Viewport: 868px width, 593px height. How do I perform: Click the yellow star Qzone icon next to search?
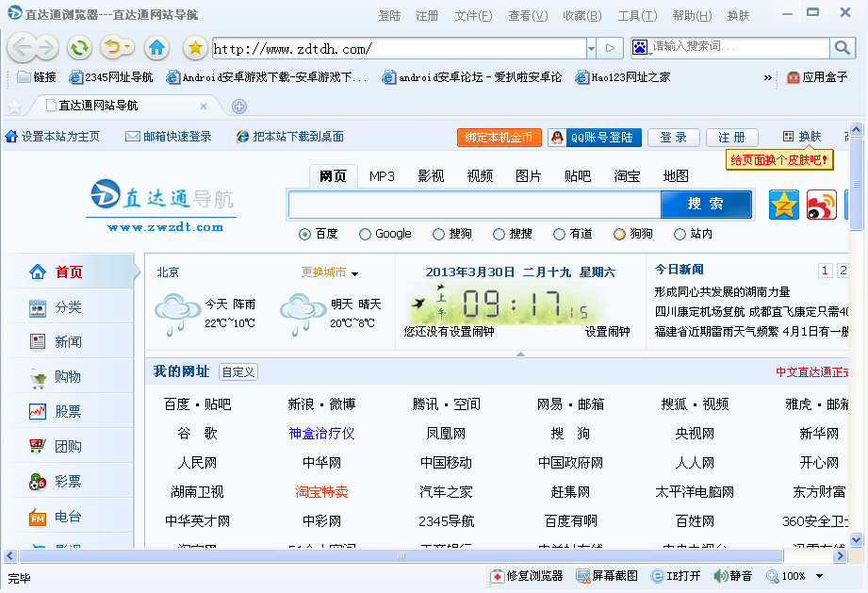(x=784, y=205)
